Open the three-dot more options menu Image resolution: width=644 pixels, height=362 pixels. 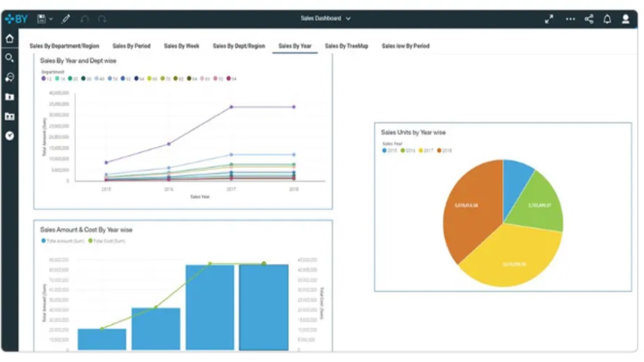click(570, 19)
